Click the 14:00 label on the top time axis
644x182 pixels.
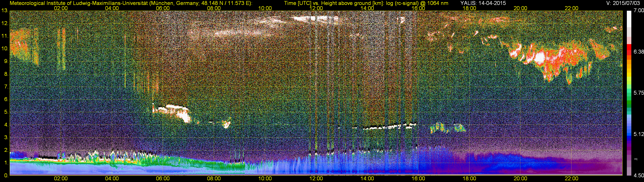pyautogui.click(x=367, y=8)
